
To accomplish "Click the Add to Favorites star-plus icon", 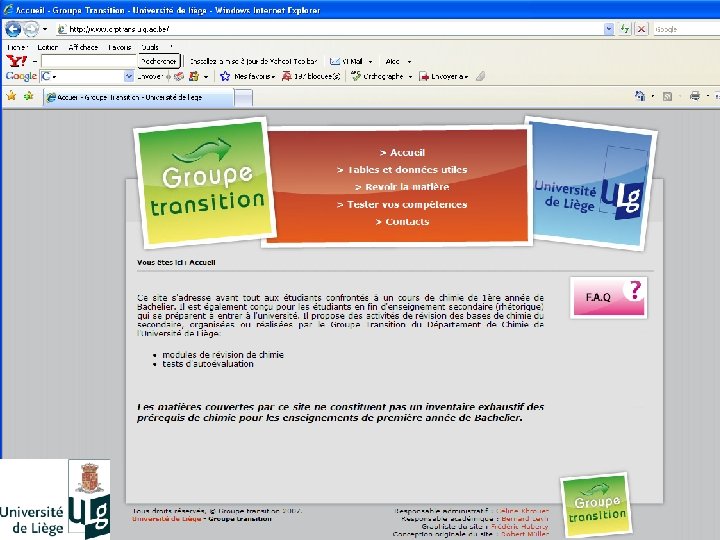I will [28, 96].
